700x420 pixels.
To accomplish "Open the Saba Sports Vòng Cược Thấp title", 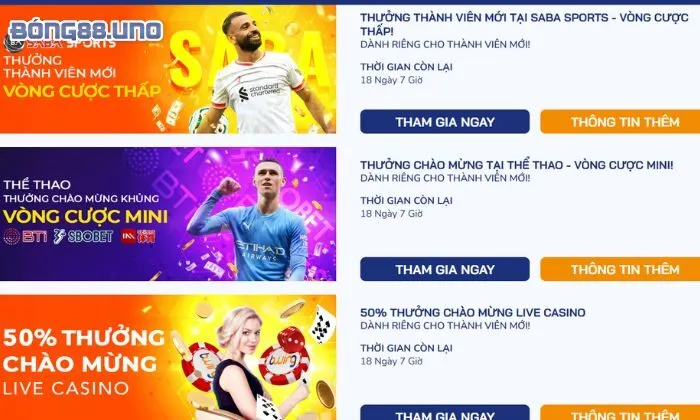I will [524, 24].
